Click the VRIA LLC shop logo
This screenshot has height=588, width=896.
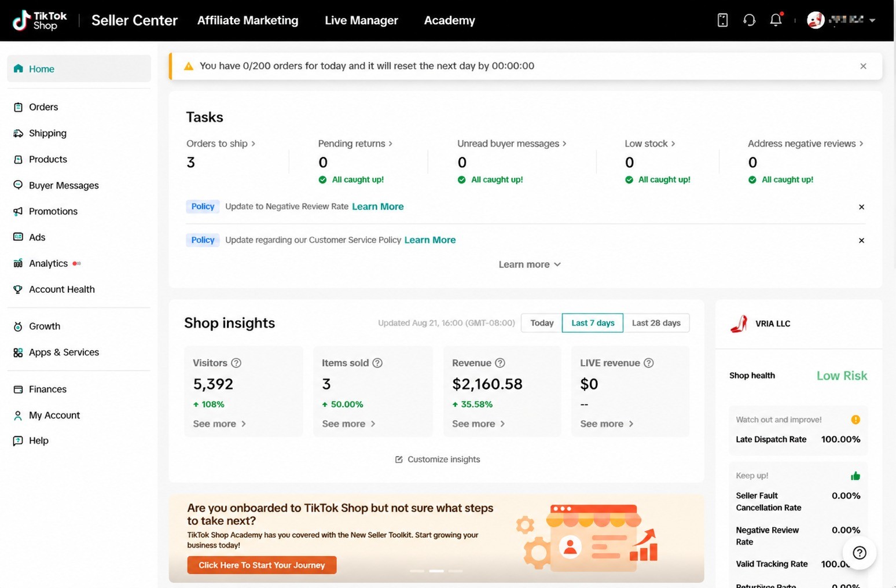pos(739,324)
